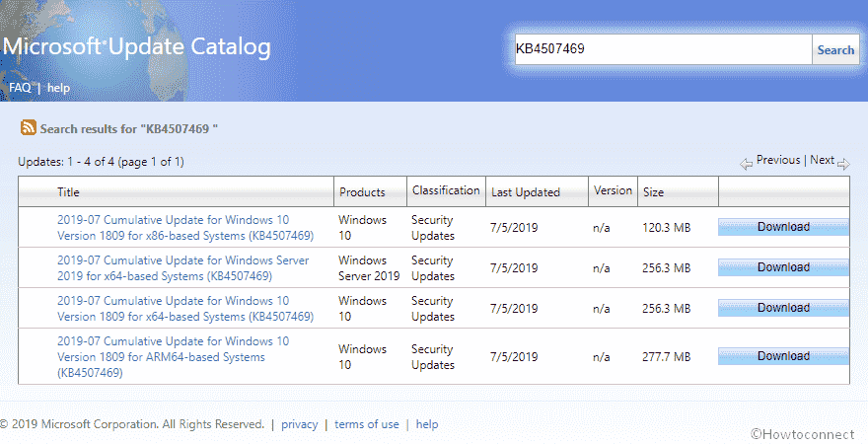
Task: Download Windows 10 x64-based 256.3 MB update
Action: 783,308
